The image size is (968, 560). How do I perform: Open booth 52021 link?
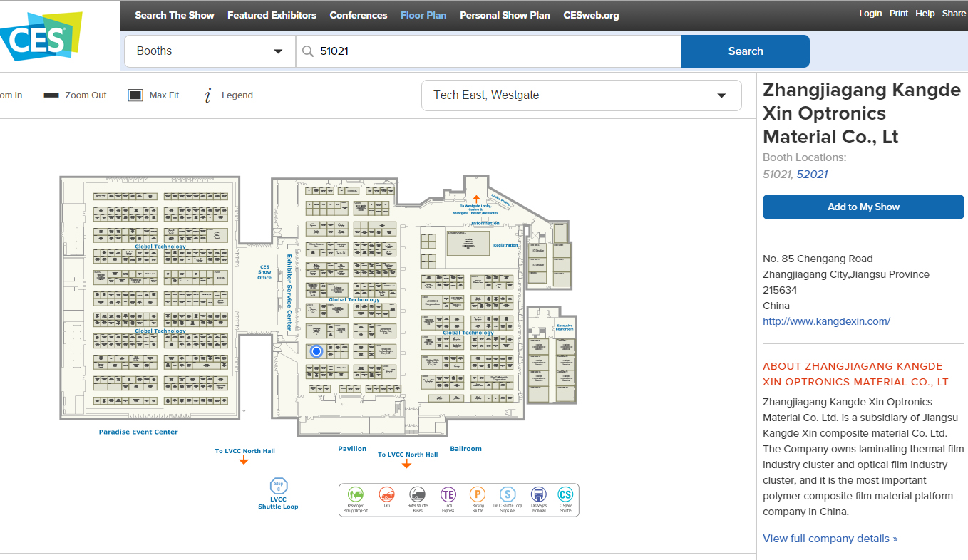(812, 175)
